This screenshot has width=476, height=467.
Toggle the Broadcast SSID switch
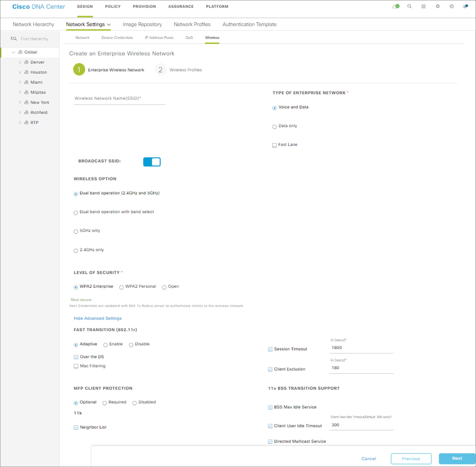(152, 162)
